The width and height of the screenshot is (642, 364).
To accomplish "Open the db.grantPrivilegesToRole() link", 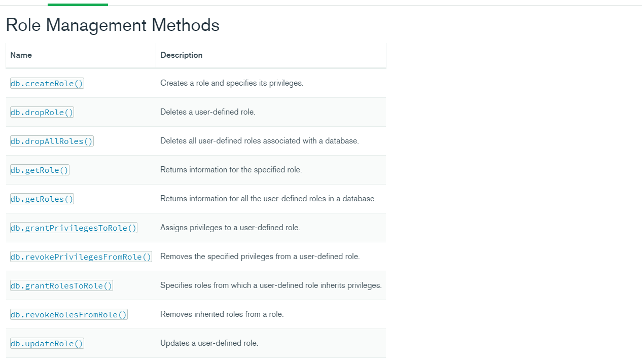I will pyautogui.click(x=74, y=228).
